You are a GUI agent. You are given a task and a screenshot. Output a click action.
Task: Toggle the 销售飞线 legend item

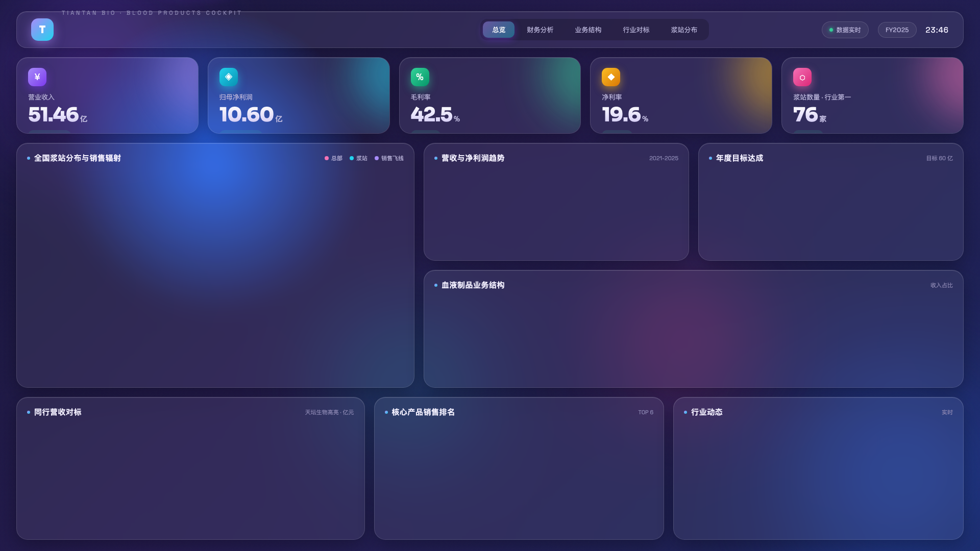click(x=389, y=158)
